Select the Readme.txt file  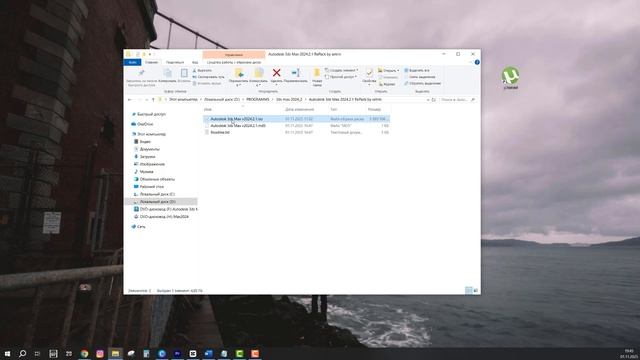click(296, 132)
